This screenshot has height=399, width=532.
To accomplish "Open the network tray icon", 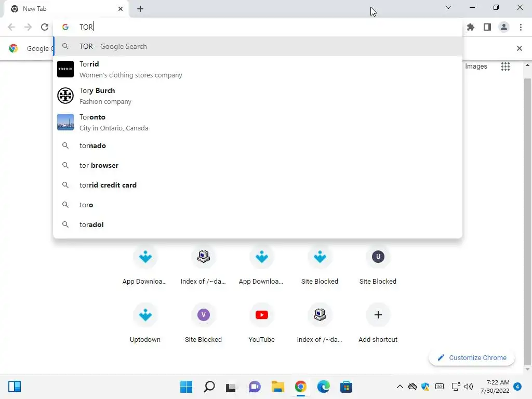I will click(456, 387).
